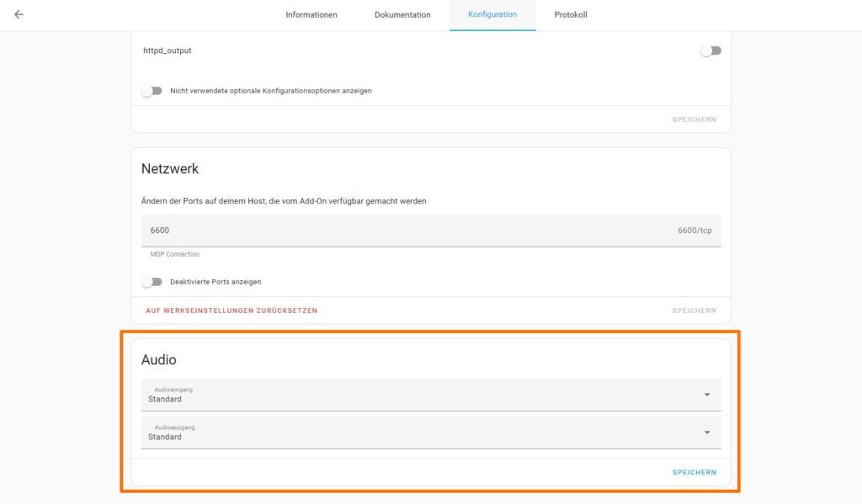Open the Audioausgang Standard select field
This screenshot has width=862, height=504.
tap(421, 432)
